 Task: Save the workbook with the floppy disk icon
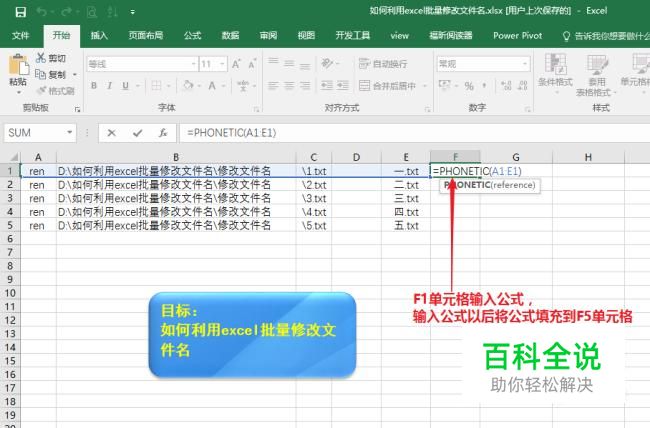(20, 12)
